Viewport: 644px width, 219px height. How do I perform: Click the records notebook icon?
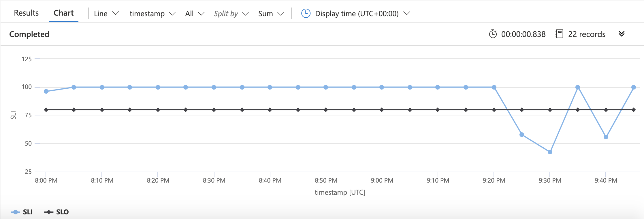[x=559, y=34]
